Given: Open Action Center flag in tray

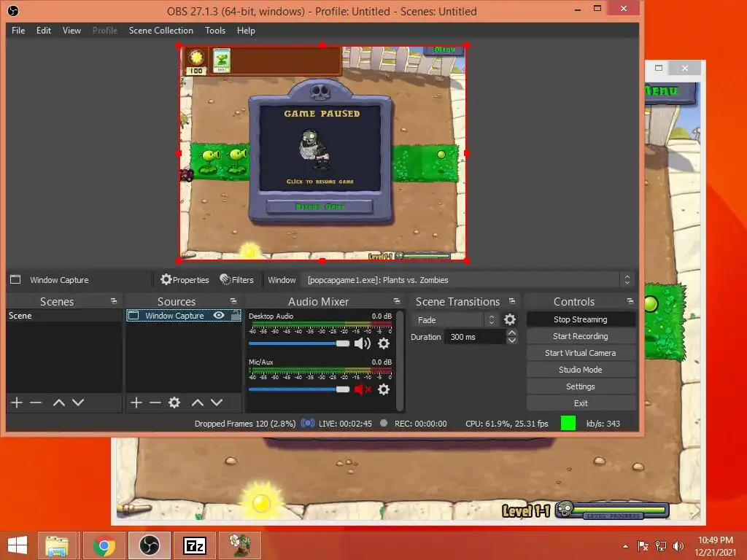Looking at the screenshot, I should coord(643,546).
